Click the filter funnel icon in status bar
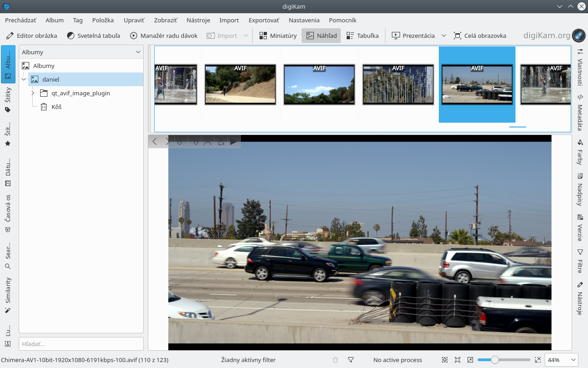The width and height of the screenshot is (588, 368). tap(351, 360)
